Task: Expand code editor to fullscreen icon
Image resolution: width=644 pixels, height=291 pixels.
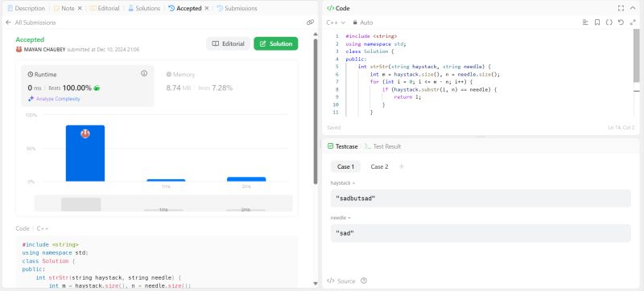Action: coord(633,23)
